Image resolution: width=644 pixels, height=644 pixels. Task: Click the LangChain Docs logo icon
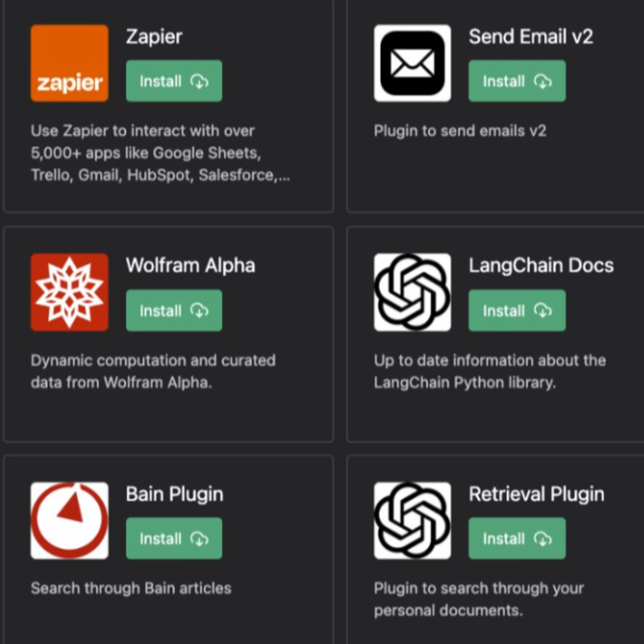point(412,292)
